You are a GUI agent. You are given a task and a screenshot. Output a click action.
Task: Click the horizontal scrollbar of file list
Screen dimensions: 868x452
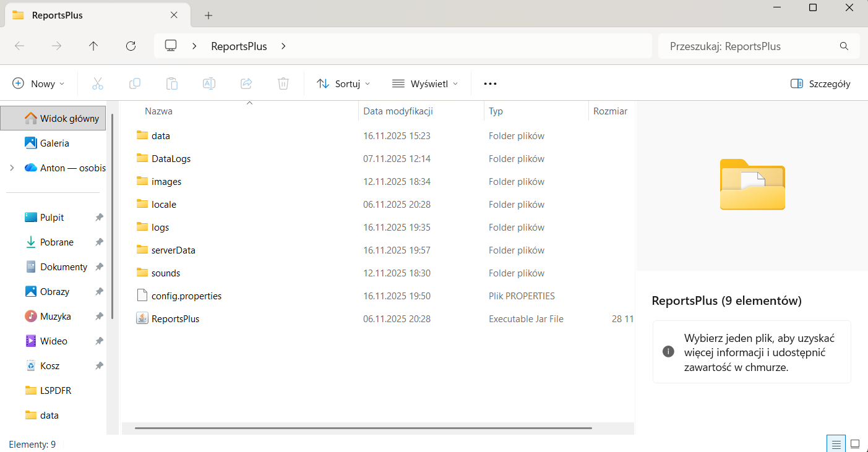[x=363, y=428]
